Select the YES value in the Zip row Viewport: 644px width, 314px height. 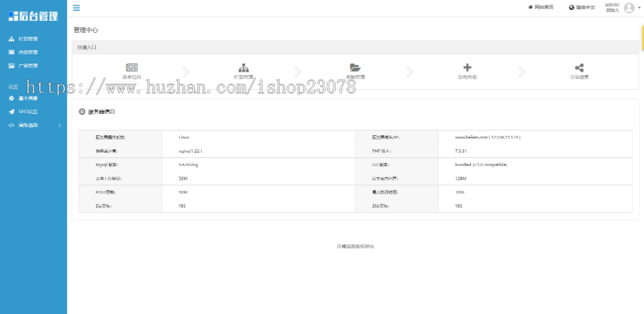click(182, 206)
